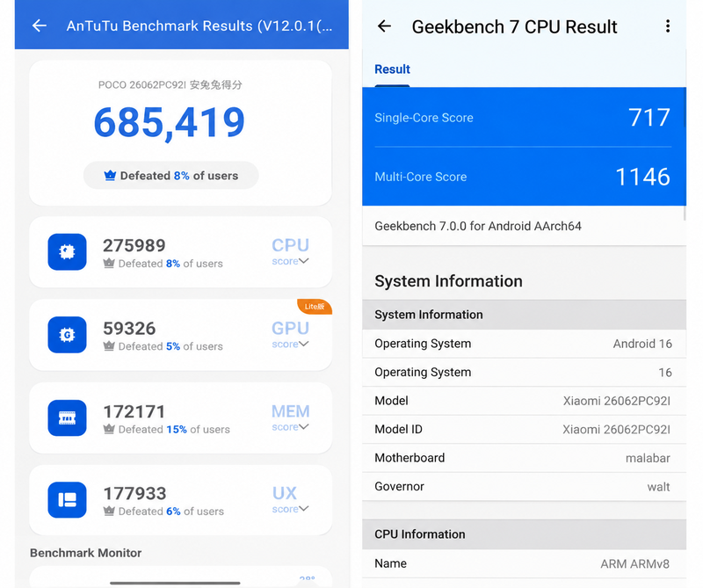
Task: Tap the MEM memory icon
Action: pos(68,417)
